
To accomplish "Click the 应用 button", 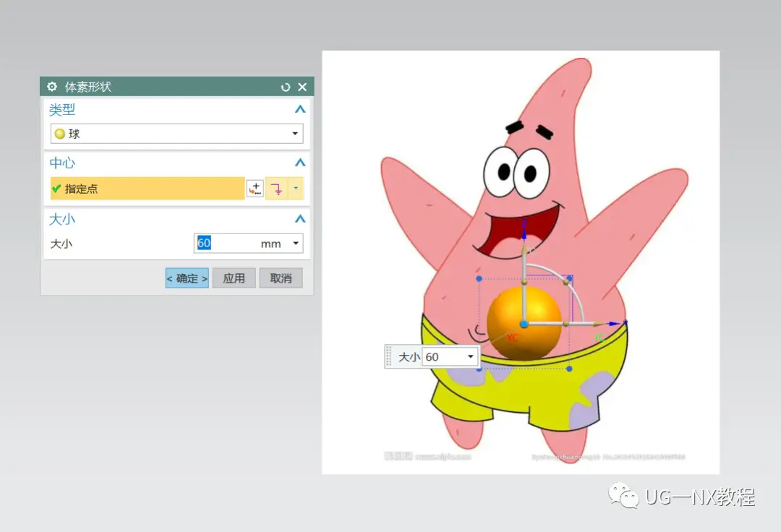I will (x=234, y=278).
